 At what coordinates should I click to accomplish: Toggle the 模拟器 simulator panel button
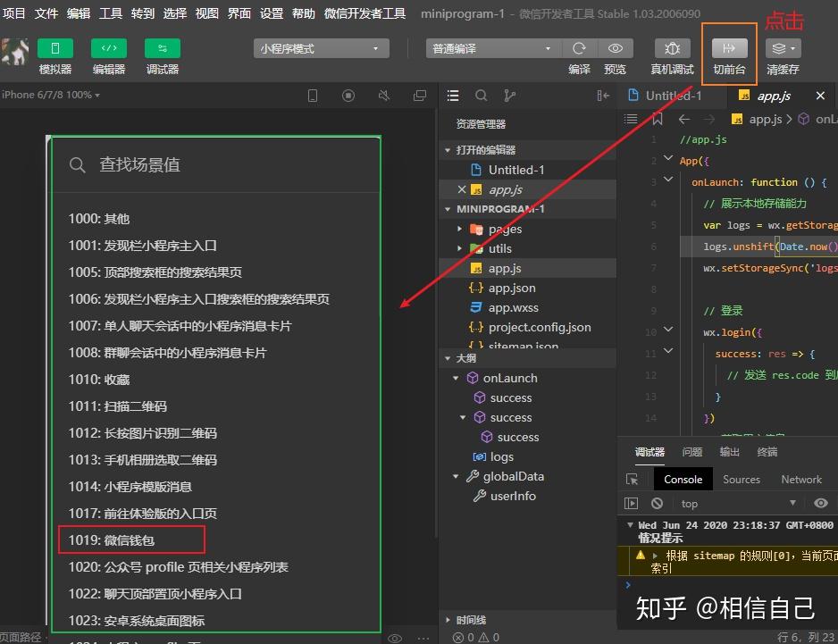coord(55,48)
